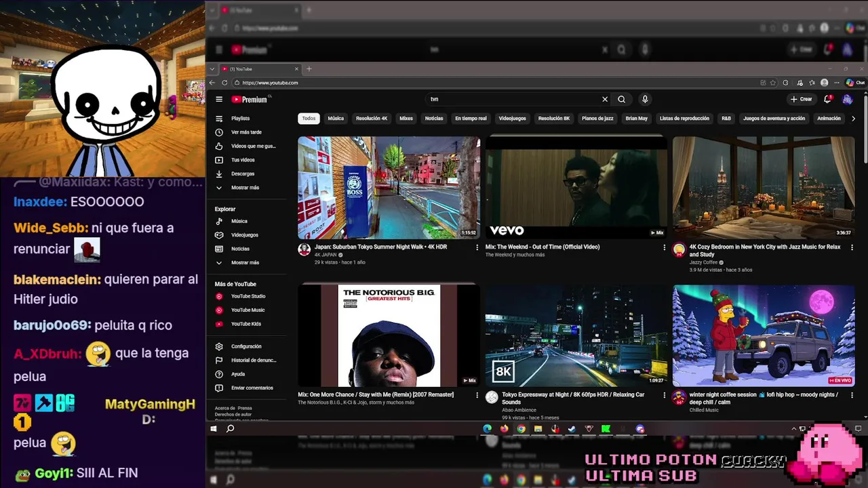The width and height of the screenshot is (868, 488).
Task: Open Edge Copilot Chat button
Action: coord(855,83)
